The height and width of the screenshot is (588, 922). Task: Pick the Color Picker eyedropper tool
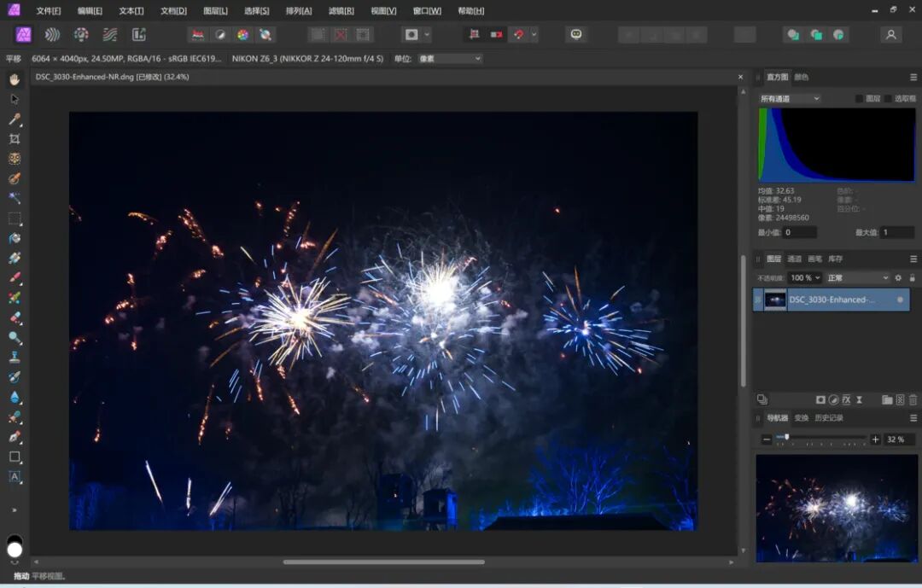[x=15, y=119]
